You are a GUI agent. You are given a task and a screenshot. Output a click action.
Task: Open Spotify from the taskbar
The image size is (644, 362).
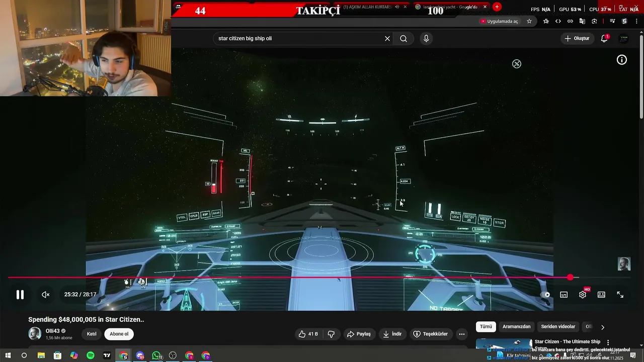[91, 356]
